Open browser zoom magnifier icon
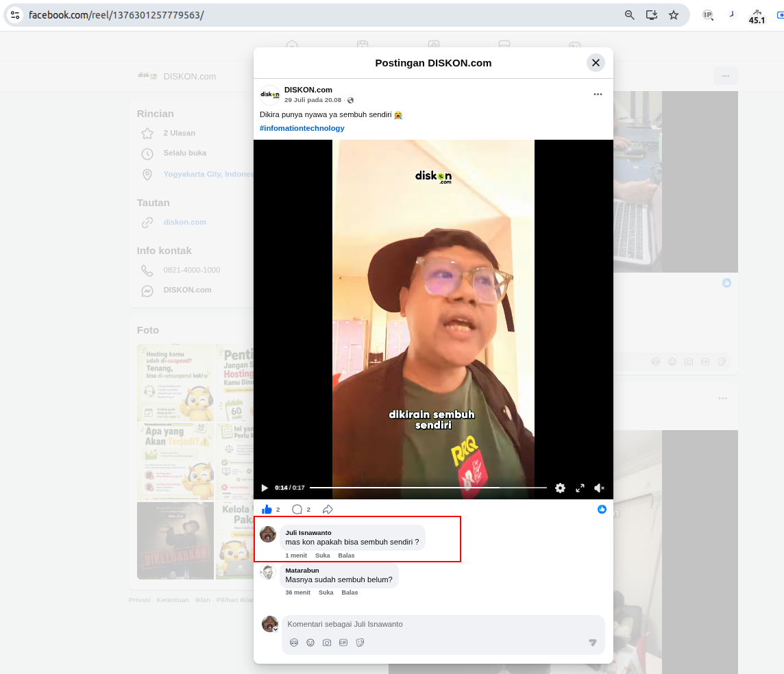This screenshot has height=674, width=784. [x=630, y=15]
